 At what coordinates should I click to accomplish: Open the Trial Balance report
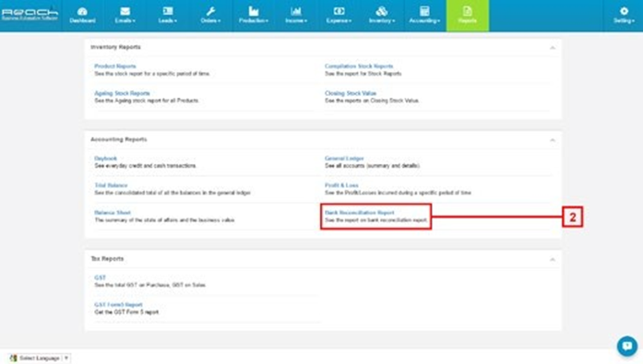[x=111, y=185]
